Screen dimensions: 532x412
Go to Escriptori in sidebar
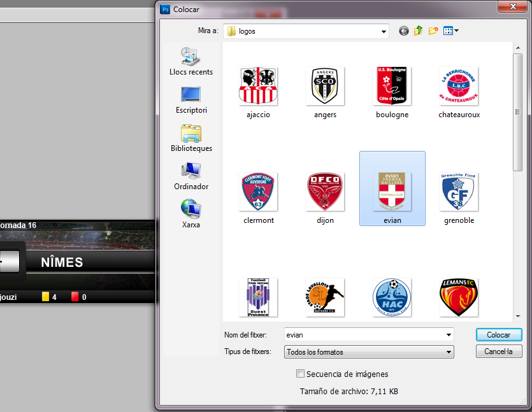point(191,100)
